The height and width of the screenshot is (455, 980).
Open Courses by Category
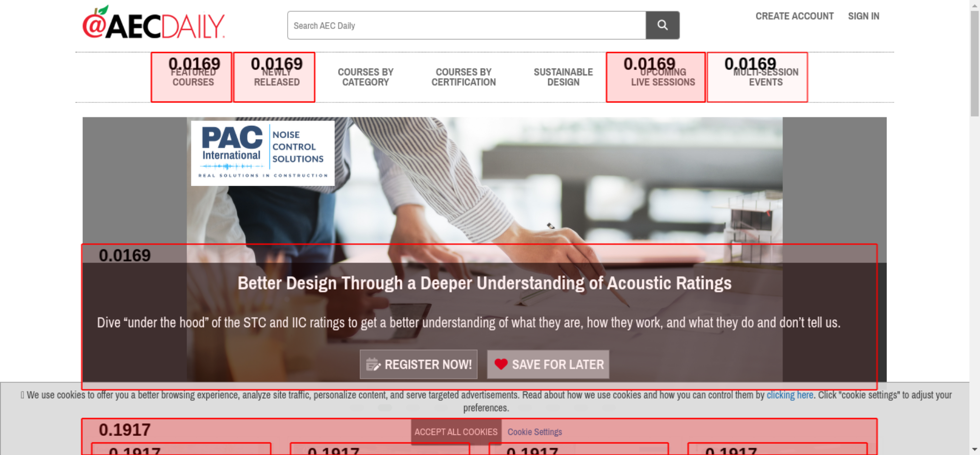(366, 77)
